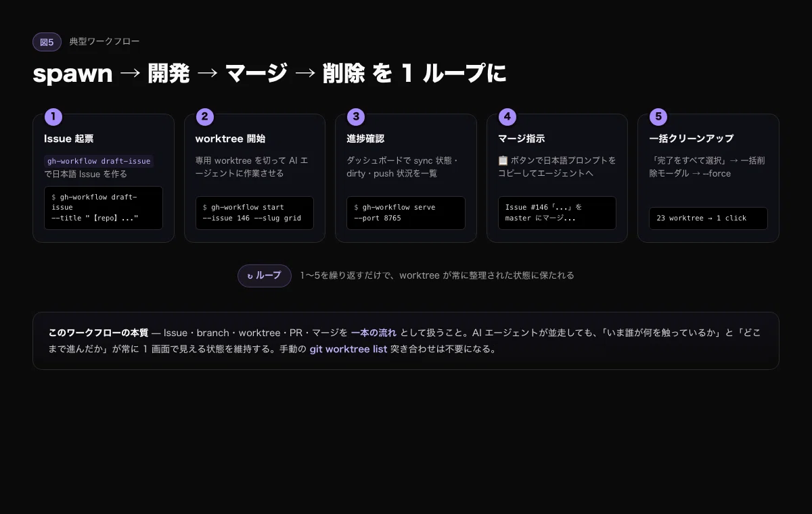
Task: Click the highlighted git worktree list phrase
Action: coord(348,350)
